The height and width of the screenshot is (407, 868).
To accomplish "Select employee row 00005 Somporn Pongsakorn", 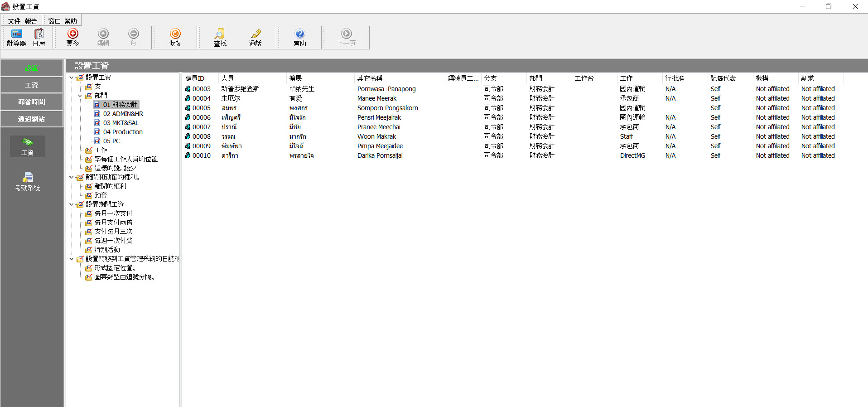I will (513, 108).
